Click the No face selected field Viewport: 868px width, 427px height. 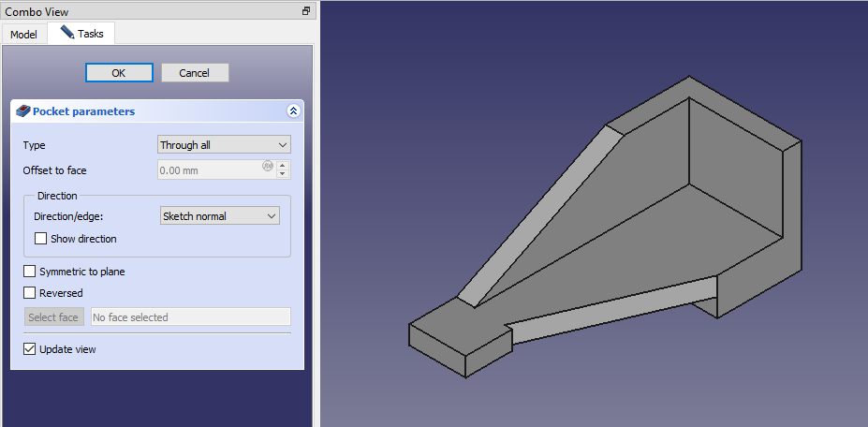(x=190, y=317)
